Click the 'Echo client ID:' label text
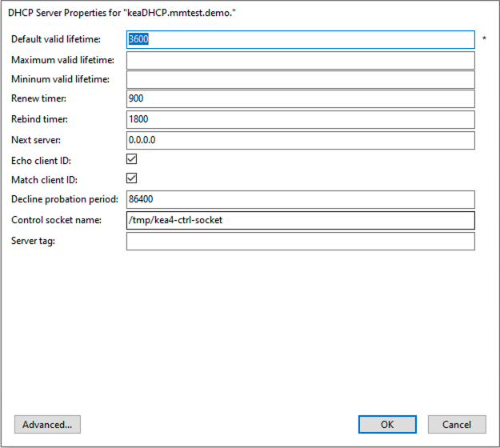The image size is (500, 448). click(41, 160)
